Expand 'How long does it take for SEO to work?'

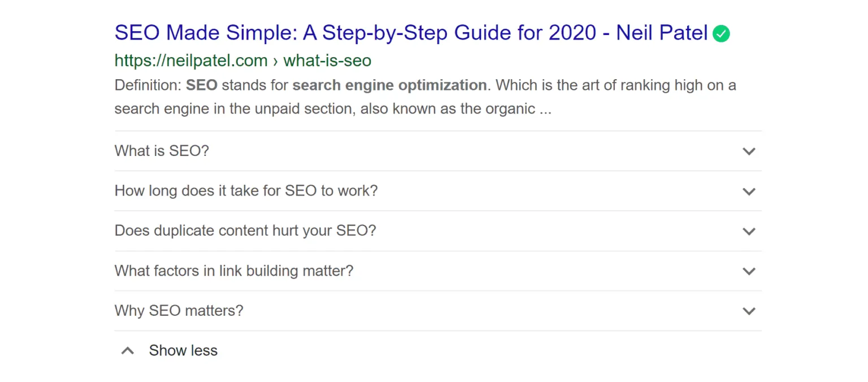246,191
